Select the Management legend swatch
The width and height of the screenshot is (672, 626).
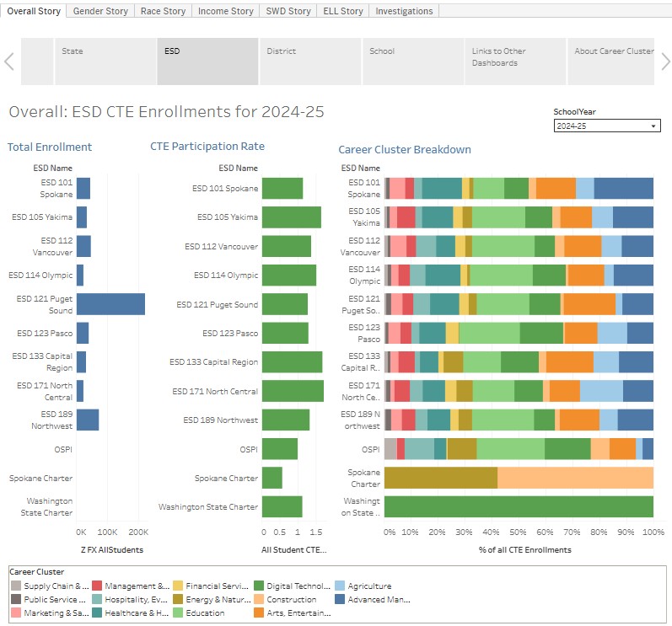97,586
